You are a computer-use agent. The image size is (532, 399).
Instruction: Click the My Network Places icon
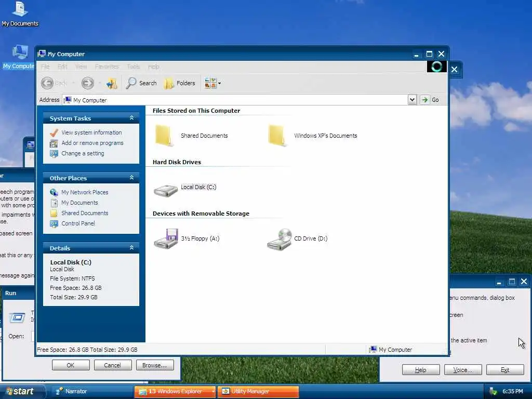pos(54,192)
